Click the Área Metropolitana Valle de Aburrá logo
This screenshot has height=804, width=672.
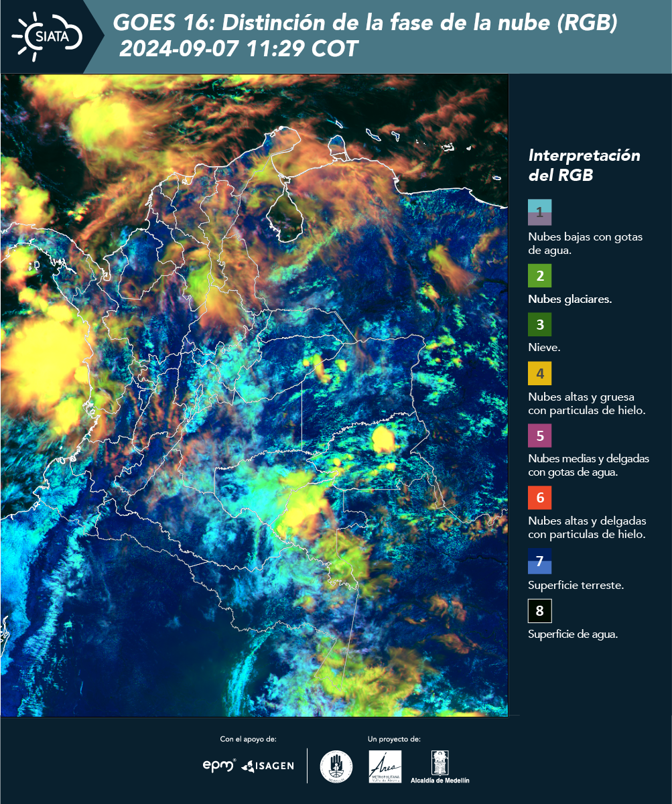coord(385,766)
